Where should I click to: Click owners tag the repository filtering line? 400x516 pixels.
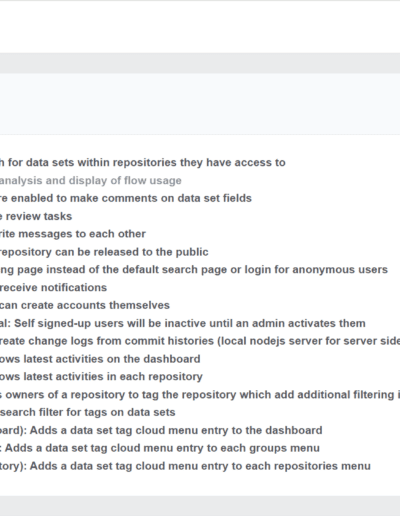click(x=200, y=395)
